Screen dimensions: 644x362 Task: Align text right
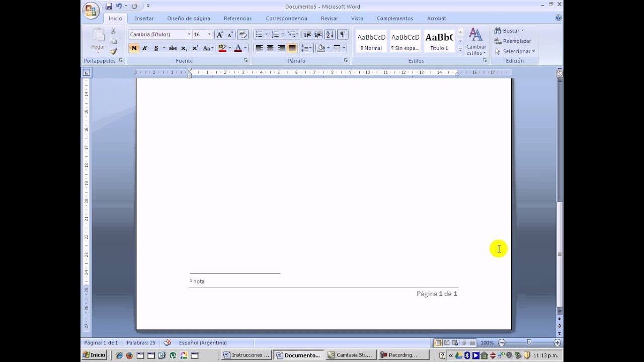pos(281,48)
